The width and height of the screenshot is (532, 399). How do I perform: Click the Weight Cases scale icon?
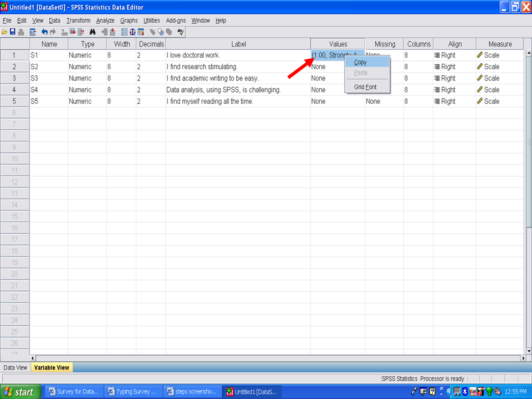tap(133, 32)
